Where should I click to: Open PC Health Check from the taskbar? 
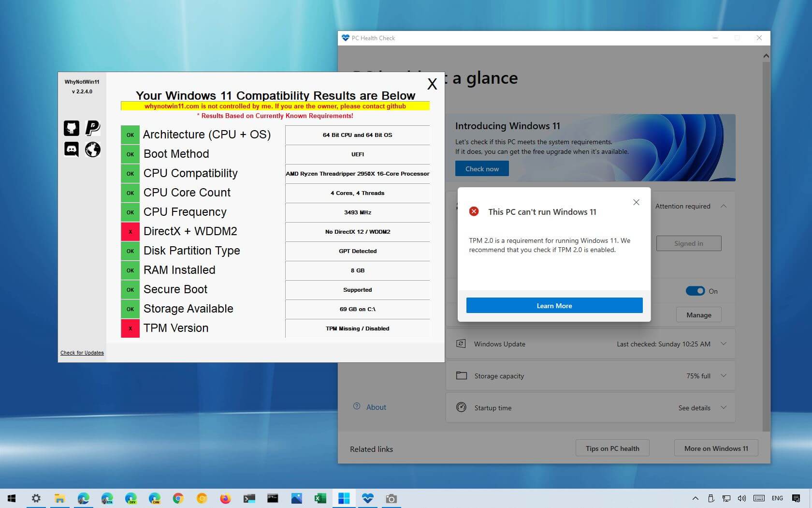coord(367,498)
